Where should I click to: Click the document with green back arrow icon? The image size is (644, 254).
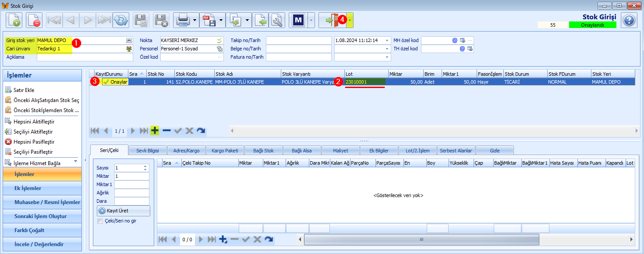tap(261, 20)
